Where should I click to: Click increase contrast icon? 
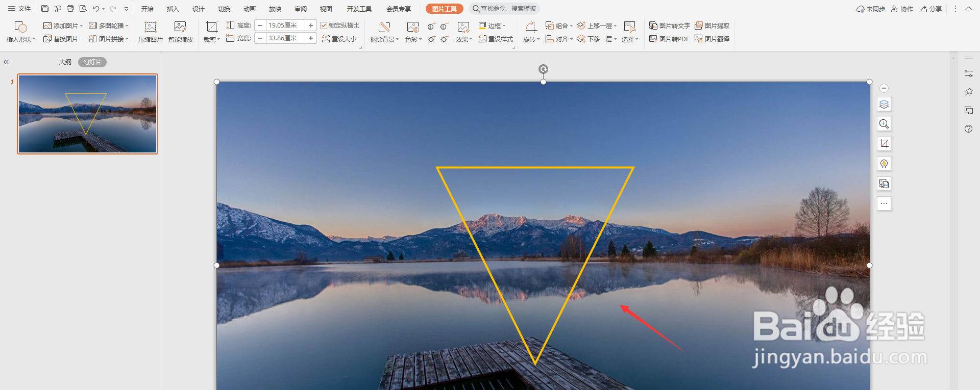[431, 26]
